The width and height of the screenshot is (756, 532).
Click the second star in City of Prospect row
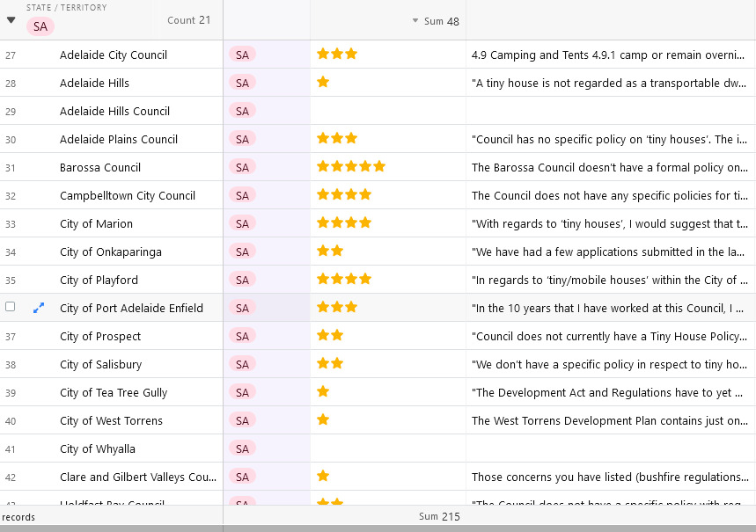coord(337,336)
